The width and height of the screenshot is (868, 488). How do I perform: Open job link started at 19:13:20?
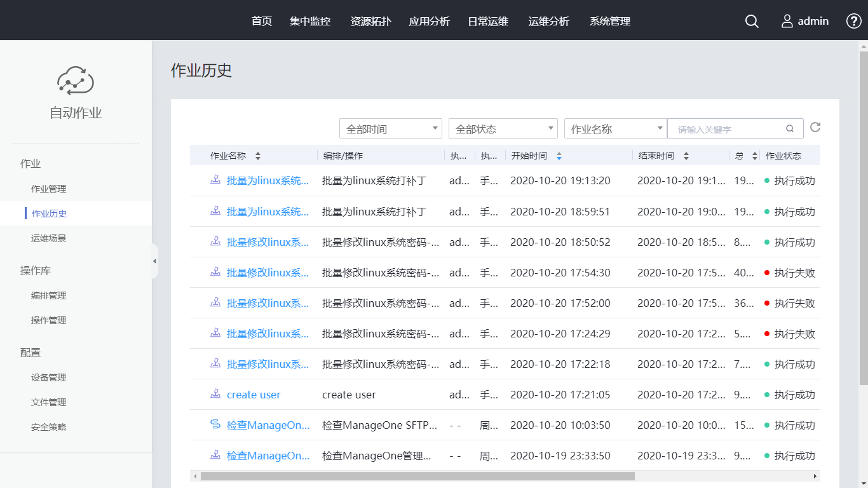tap(268, 180)
